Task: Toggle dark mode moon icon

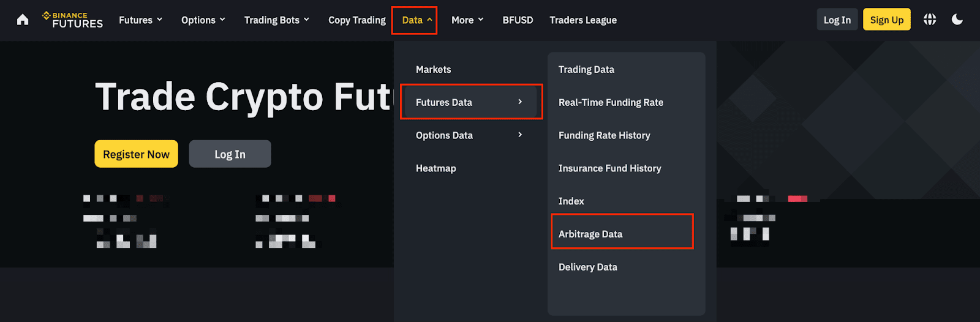Action: [x=957, y=20]
